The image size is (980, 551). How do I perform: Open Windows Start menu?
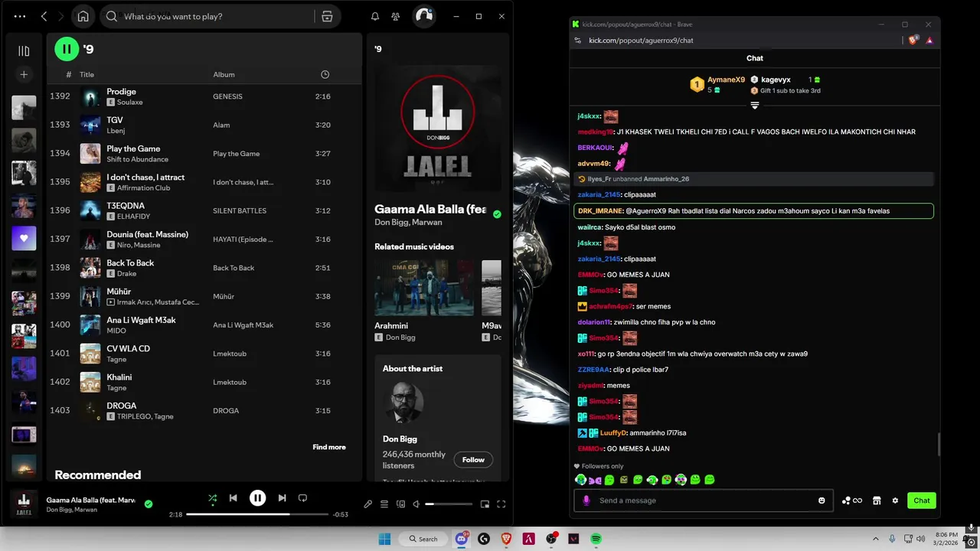tap(384, 539)
